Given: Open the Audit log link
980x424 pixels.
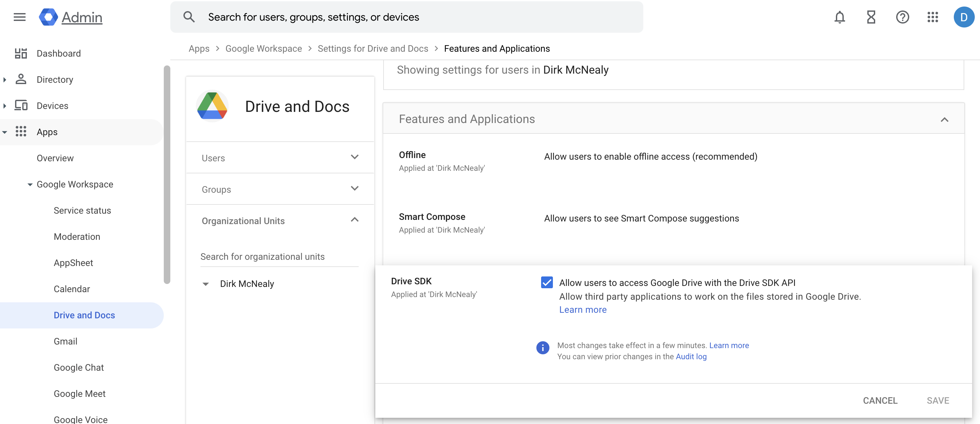Looking at the screenshot, I should point(691,356).
